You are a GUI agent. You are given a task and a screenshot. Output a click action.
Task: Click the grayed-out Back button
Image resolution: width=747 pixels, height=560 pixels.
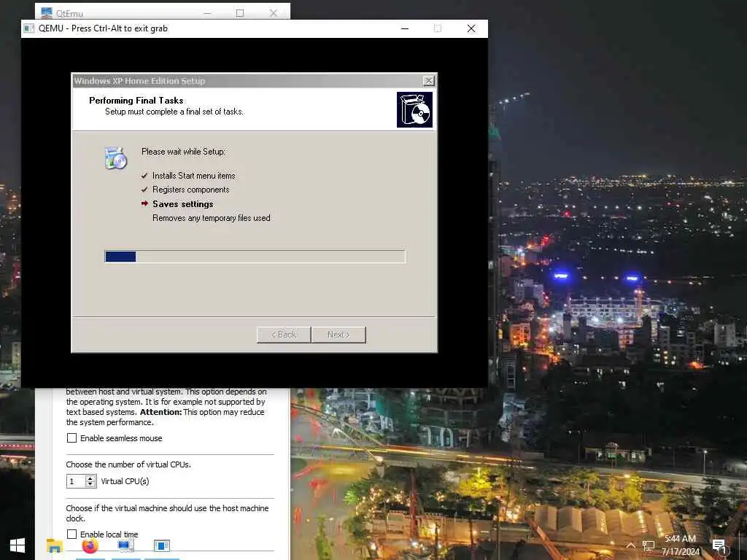point(284,335)
